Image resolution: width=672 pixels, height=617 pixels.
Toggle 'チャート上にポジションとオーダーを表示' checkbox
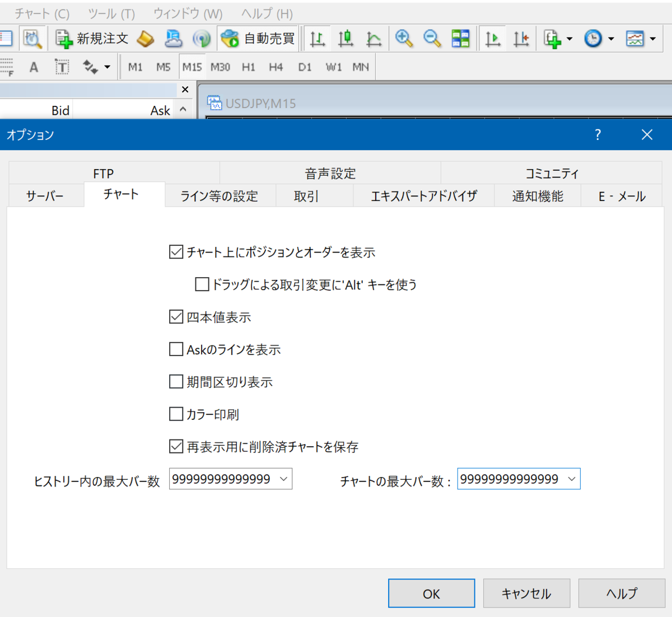tap(176, 252)
